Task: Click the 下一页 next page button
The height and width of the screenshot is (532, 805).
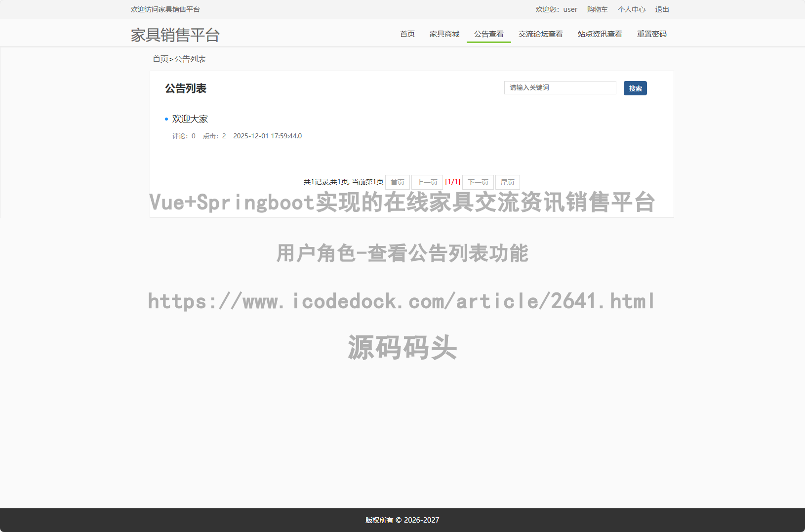Action: [478, 182]
